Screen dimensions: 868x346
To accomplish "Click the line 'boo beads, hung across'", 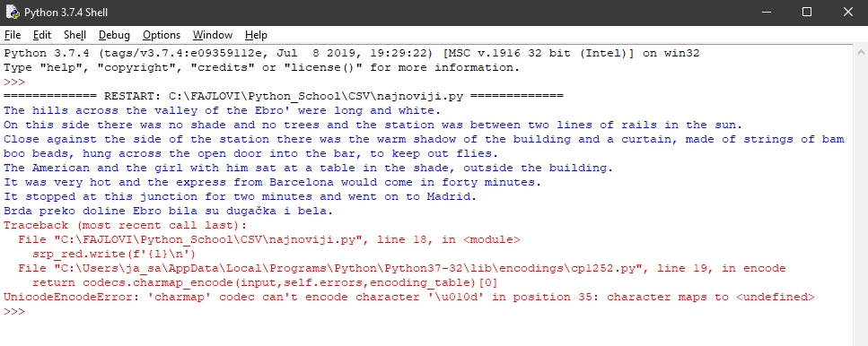I will coord(250,153).
